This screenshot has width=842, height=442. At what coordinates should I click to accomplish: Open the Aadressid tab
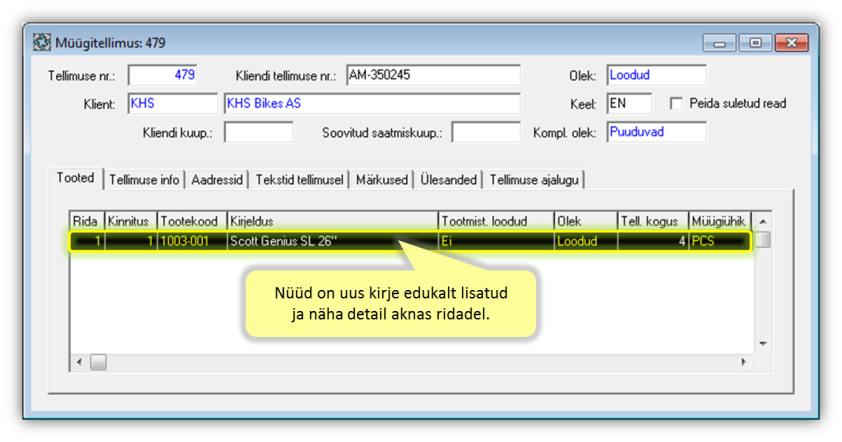[x=217, y=180]
